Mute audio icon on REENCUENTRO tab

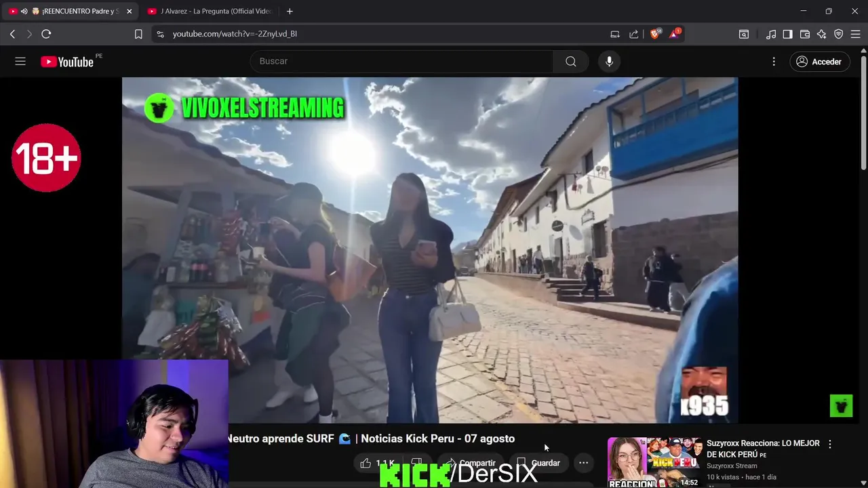coord(24,12)
